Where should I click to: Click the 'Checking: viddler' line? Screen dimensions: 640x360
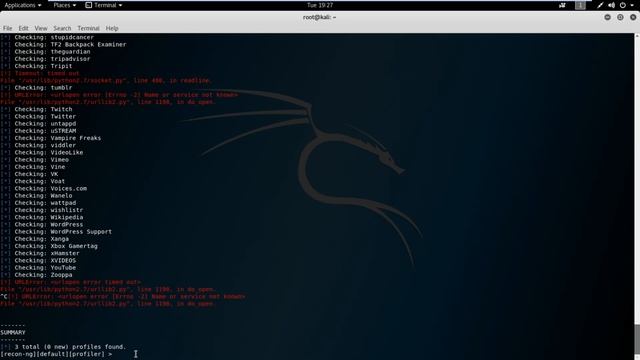pos(38,145)
